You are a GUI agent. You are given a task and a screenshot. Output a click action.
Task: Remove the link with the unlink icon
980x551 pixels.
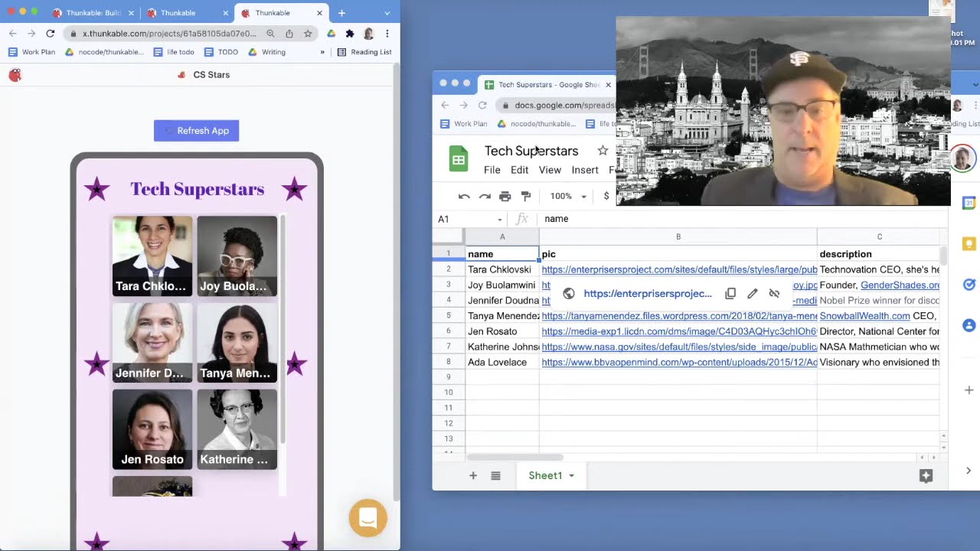pyautogui.click(x=774, y=294)
